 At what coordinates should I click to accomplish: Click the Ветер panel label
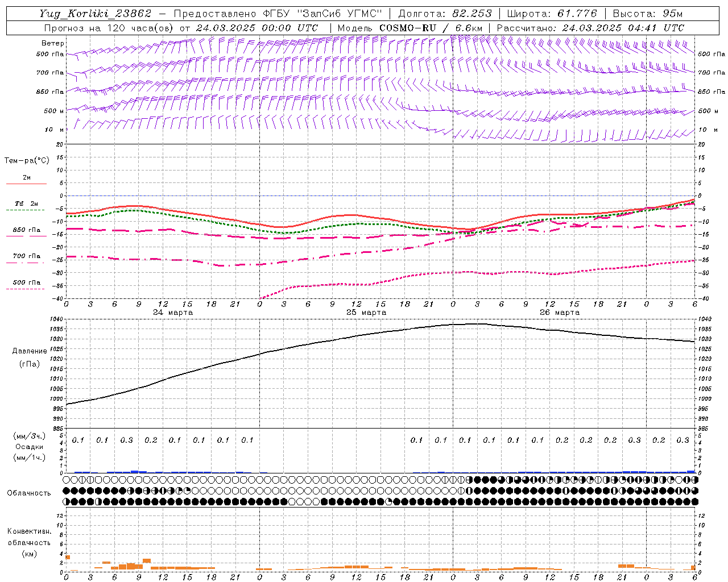click(52, 43)
